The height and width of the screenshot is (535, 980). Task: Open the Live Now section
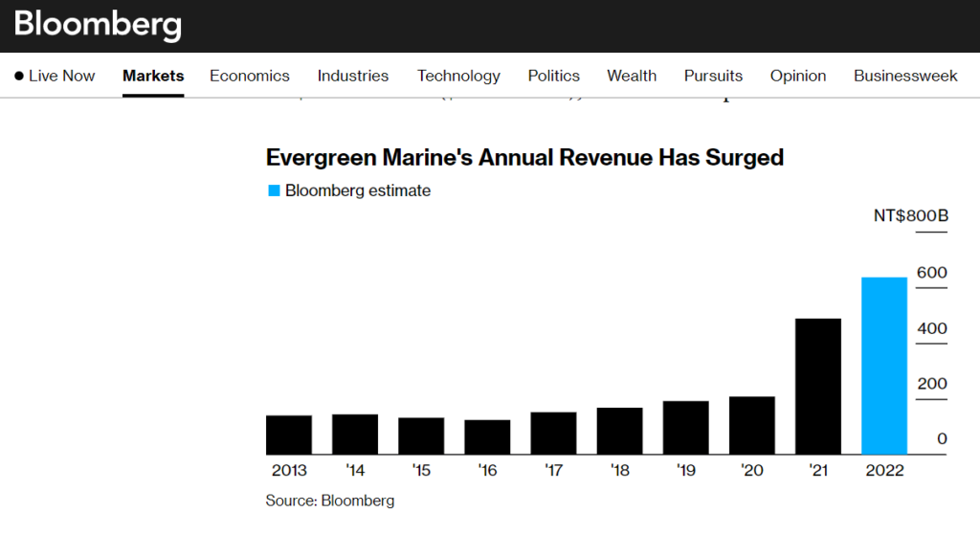click(x=55, y=76)
